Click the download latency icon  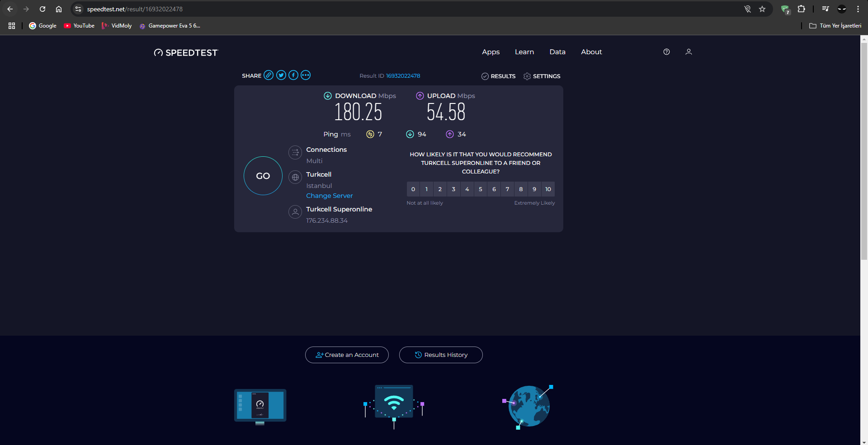pyautogui.click(x=410, y=134)
